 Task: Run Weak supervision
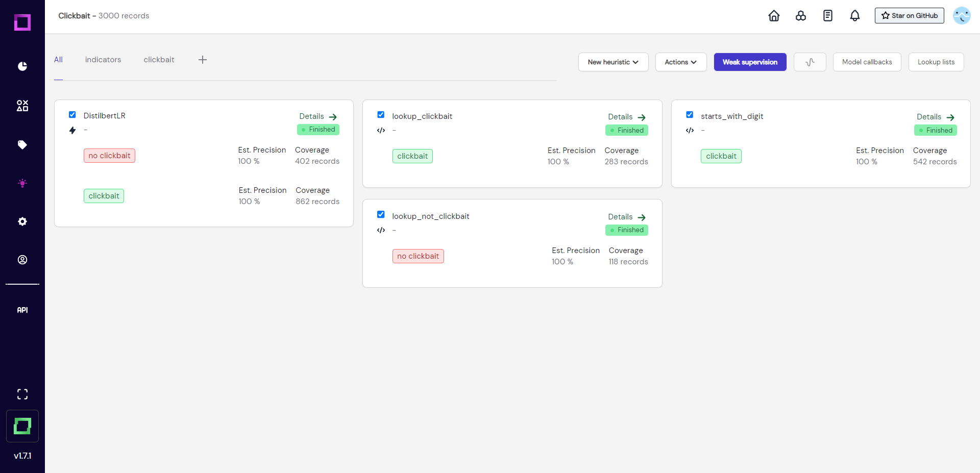(x=750, y=62)
